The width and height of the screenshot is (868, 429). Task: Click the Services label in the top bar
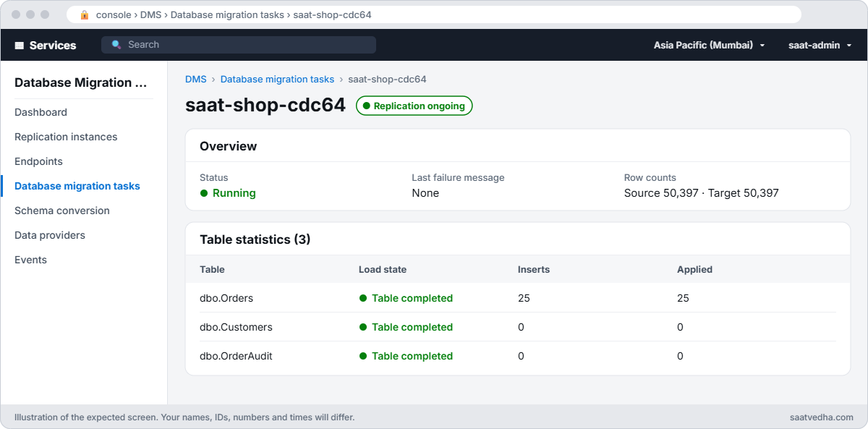point(53,45)
